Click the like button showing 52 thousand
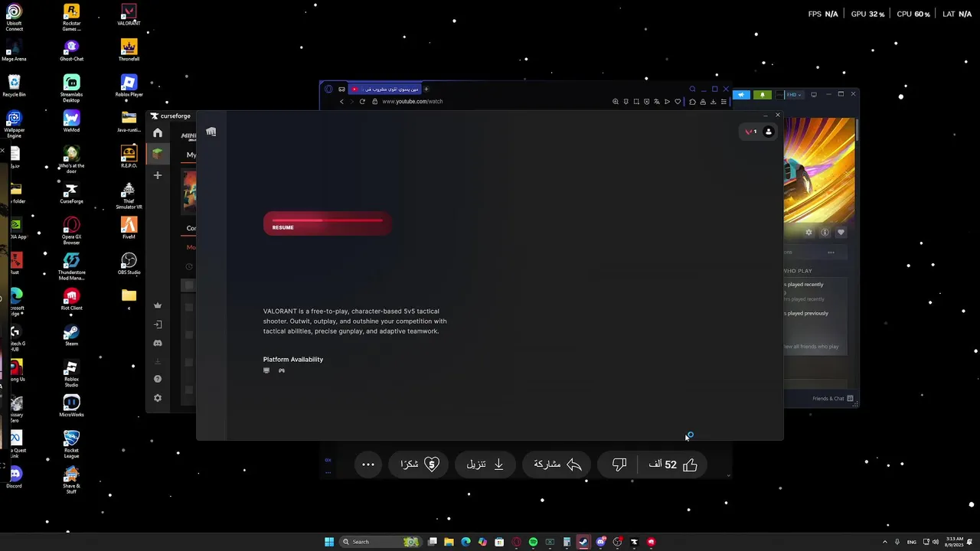This screenshot has width=980, height=551. 673,465
